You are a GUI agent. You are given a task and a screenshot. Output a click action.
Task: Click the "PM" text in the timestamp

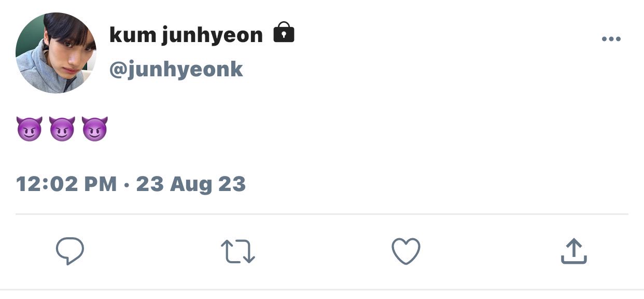point(100,184)
